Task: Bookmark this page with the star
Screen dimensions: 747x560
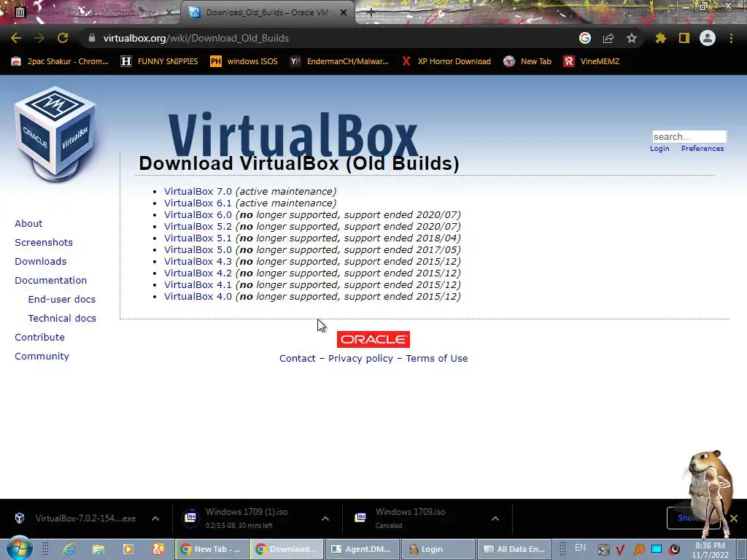Action: point(632,38)
